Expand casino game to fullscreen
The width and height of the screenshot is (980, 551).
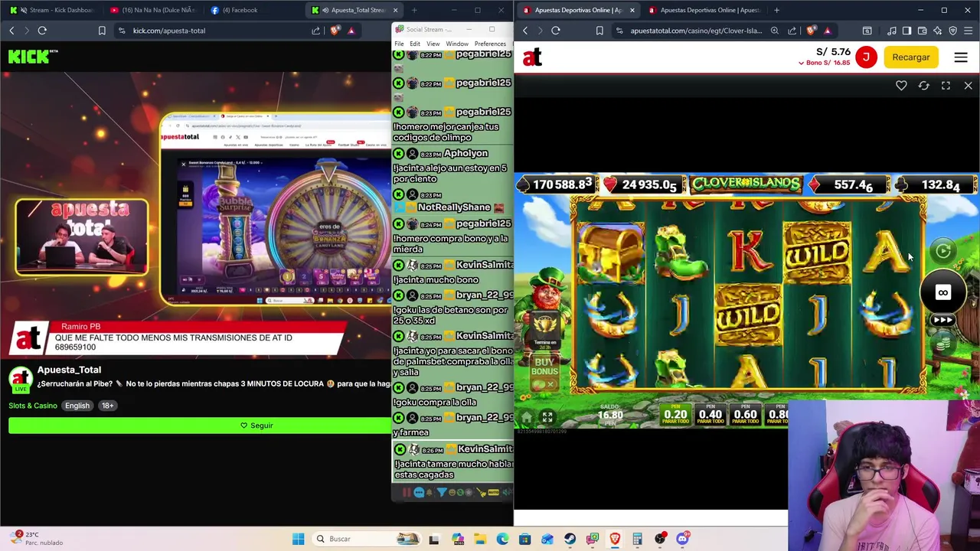pos(946,86)
